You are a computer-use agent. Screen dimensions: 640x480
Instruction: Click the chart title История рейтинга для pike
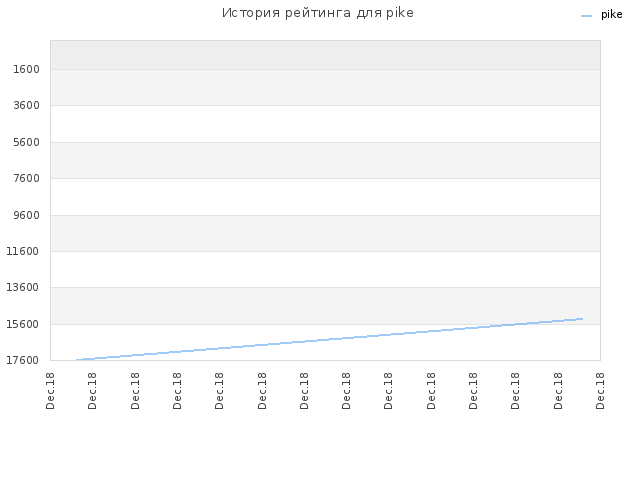[318, 13]
